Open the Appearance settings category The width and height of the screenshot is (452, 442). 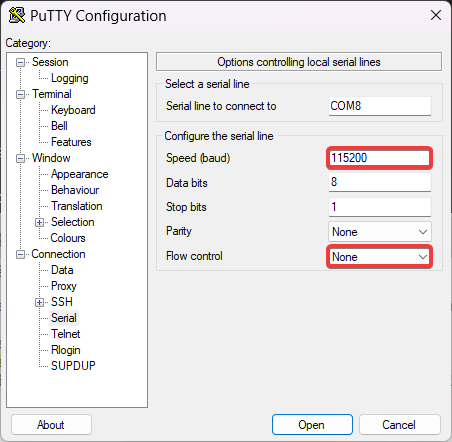79,174
